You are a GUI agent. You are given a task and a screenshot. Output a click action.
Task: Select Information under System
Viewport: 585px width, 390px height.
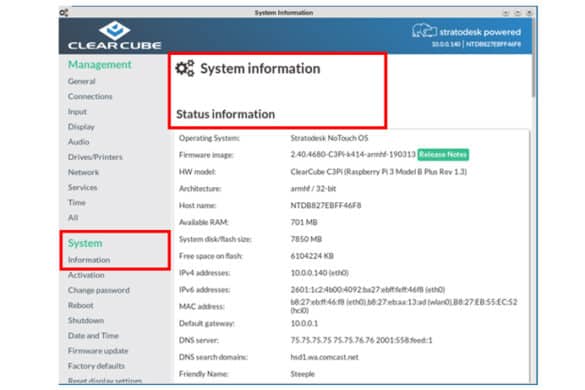click(89, 260)
